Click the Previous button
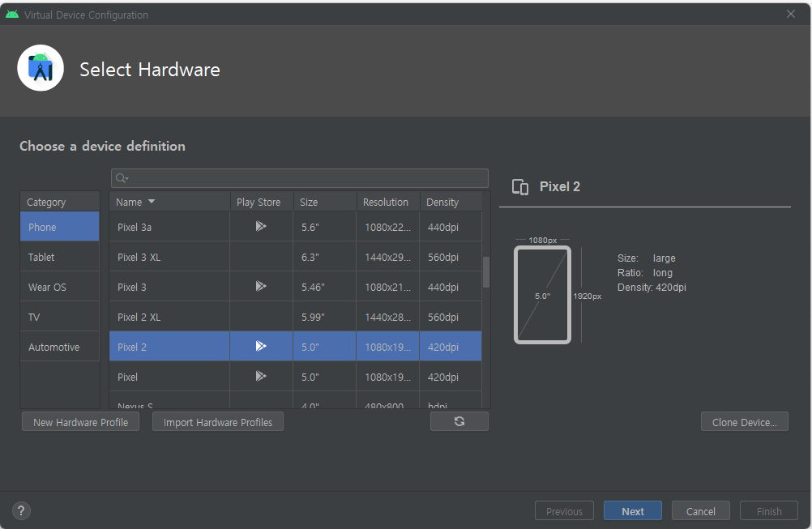 564,511
